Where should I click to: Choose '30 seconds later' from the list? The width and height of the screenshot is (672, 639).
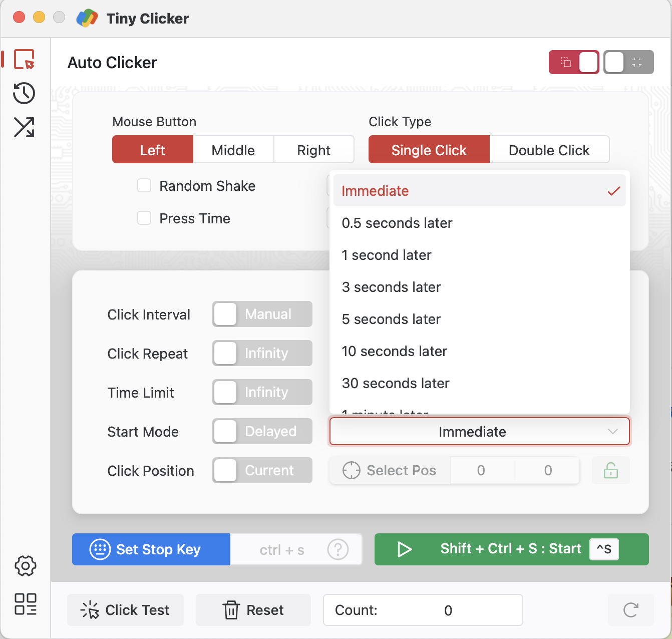point(396,383)
